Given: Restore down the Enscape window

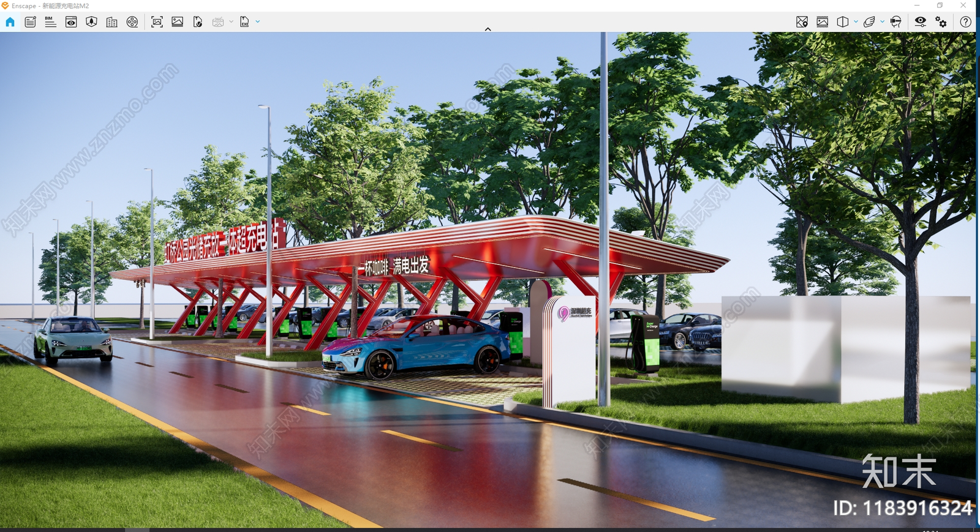Looking at the screenshot, I should click(x=940, y=6).
